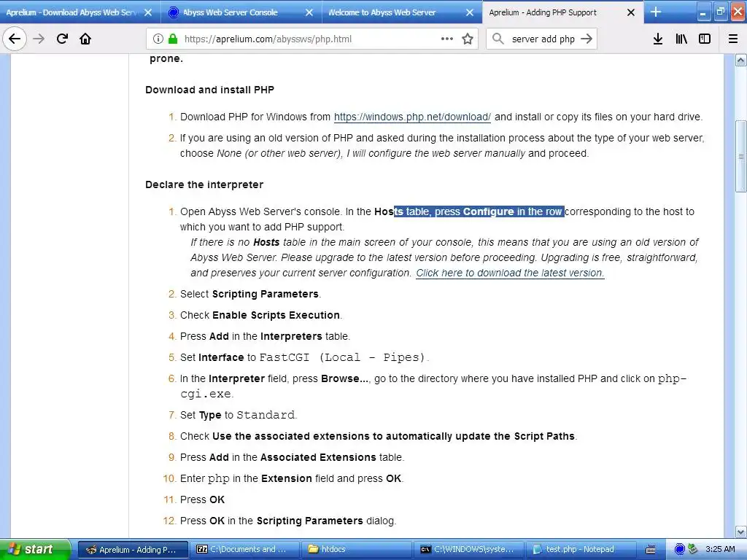Click the 'server add php' search field
The height and width of the screenshot is (560, 747).
(543, 39)
